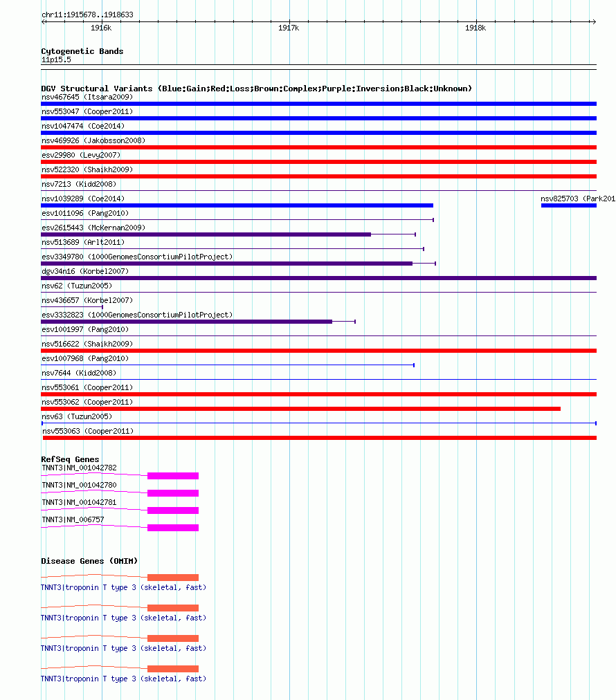Select the nsv553061 (Cooper2011) label
The image size is (616, 700).
click(87, 387)
